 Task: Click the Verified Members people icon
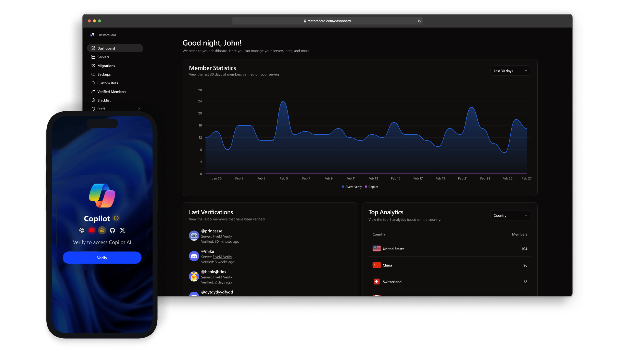(93, 92)
